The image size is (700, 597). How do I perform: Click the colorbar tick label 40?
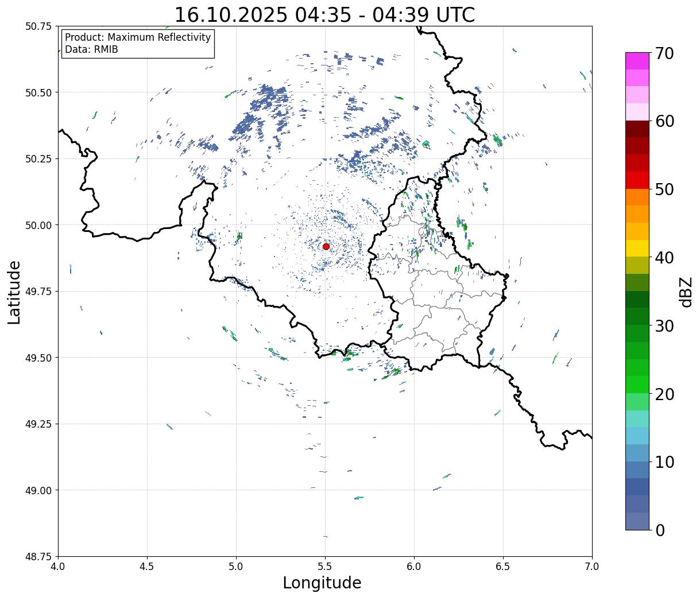tap(664, 257)
